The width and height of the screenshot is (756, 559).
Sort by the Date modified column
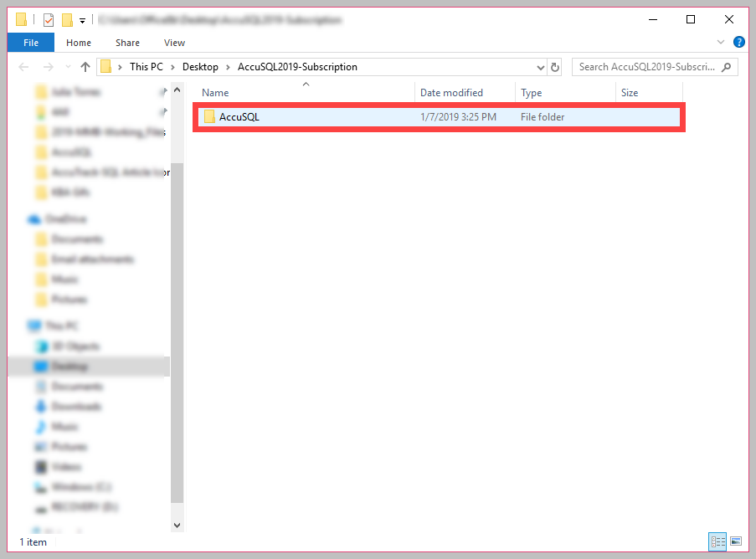[x=451, y=93]
